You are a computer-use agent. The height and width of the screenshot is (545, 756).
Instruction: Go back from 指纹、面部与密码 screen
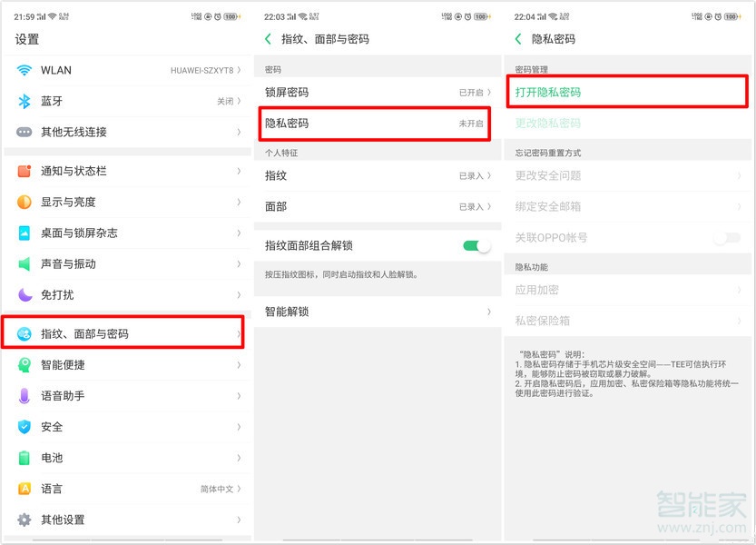click(x=268, y=39)
